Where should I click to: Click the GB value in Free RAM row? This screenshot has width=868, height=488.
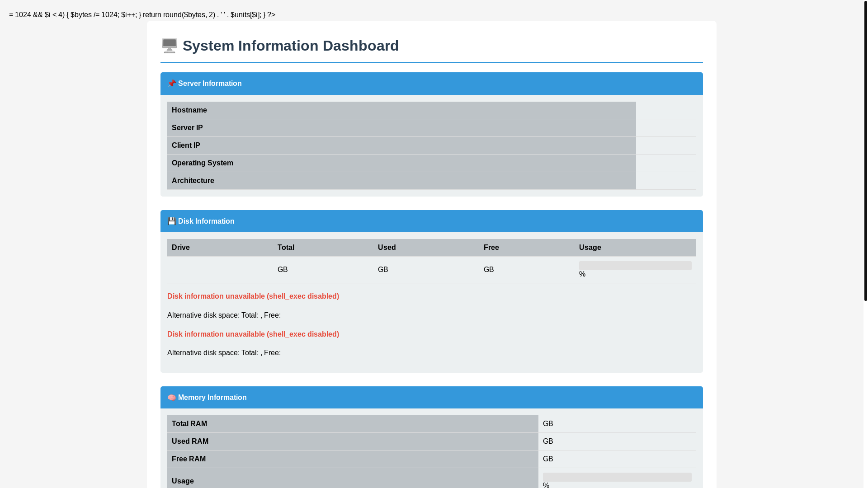(548, 459)
